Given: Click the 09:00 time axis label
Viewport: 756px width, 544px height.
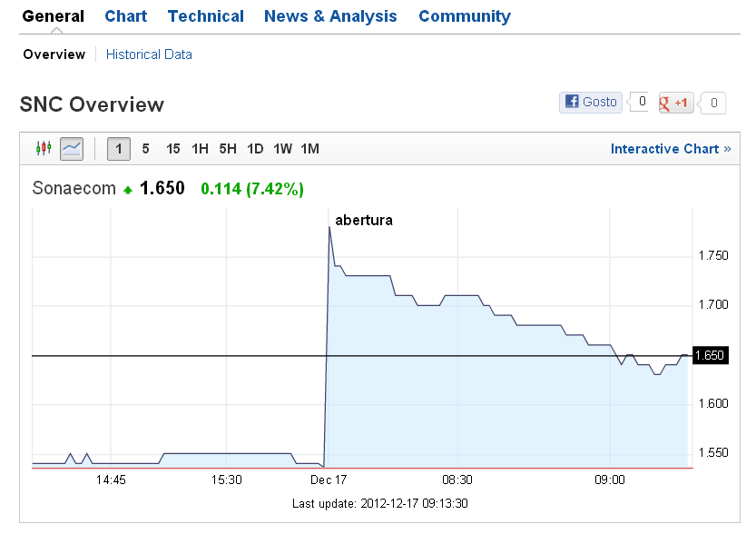Looking at the screenshot, I should coord(610,480).
